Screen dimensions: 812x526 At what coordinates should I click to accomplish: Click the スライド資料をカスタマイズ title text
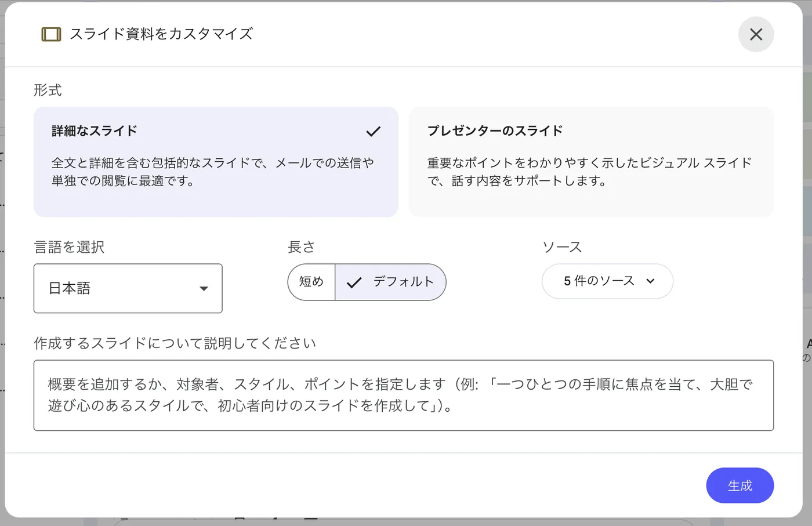[x=161, y=34]
